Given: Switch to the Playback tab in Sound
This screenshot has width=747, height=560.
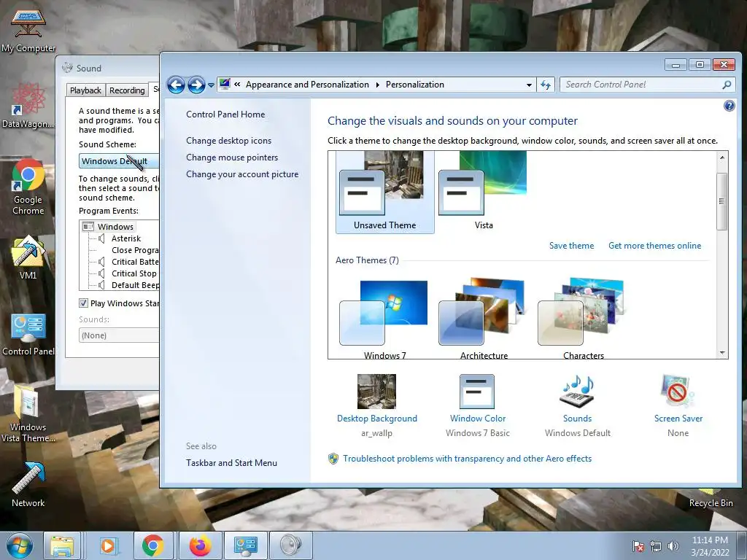Looking at the screenshot, I should pyautogui.click(x=85, y=90).
